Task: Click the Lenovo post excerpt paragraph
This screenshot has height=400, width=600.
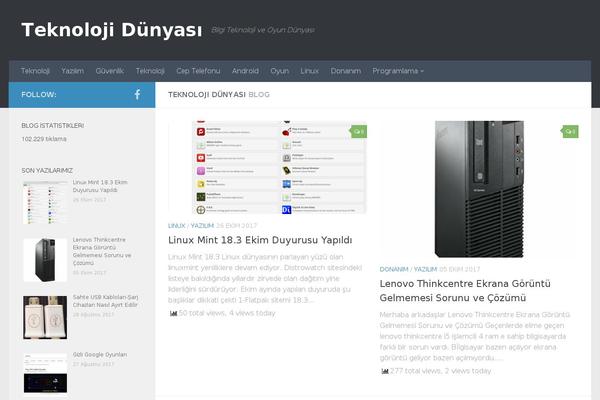Action: point(475,336)
